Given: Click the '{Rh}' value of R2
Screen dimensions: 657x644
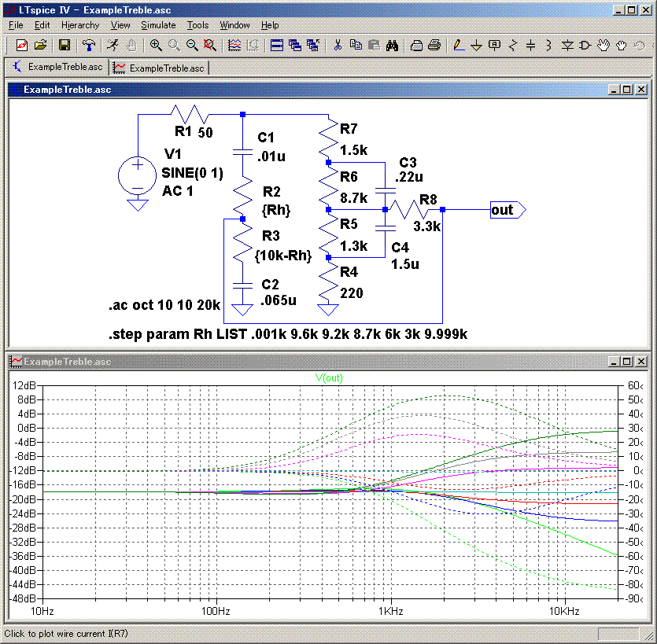Looking at the screenshot, I should 276,210.
